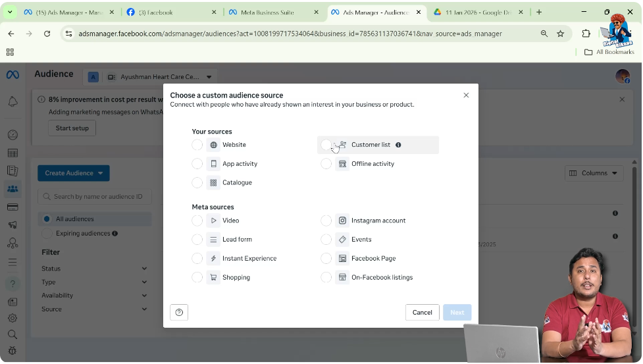Image resolution: width=643 pixels, height=364 pixels.
Task: Switch to the (15) Ads Manager tab
Action: click(x=69, y=13)
